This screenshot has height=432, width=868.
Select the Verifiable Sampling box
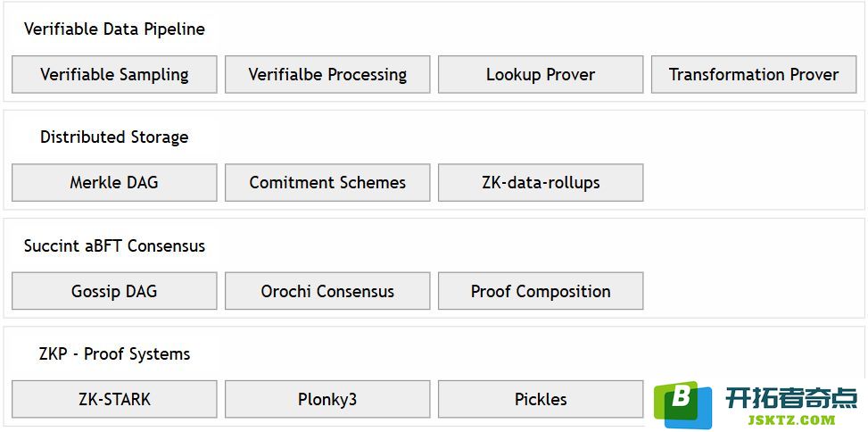[114, 74]
